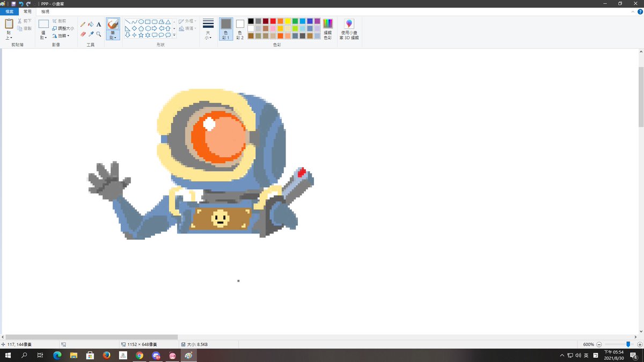Switch to the Home (常用) tab
The image size is (644, 362).
27,11
